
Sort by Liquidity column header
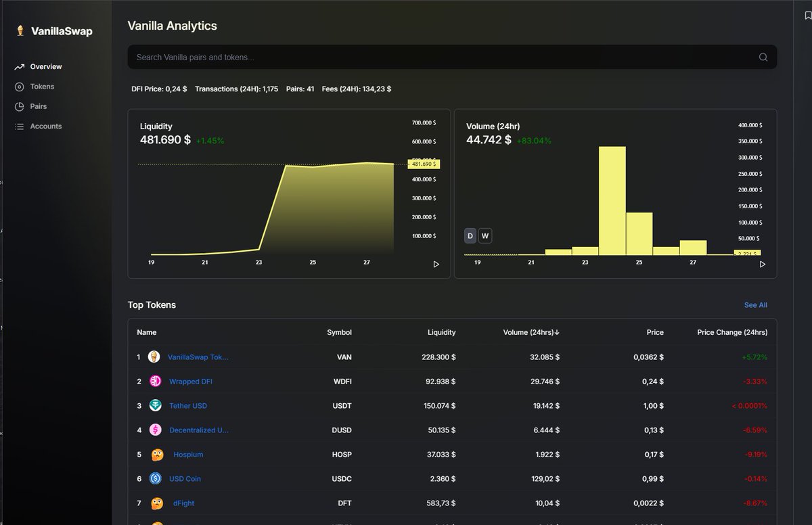point(442,332)
